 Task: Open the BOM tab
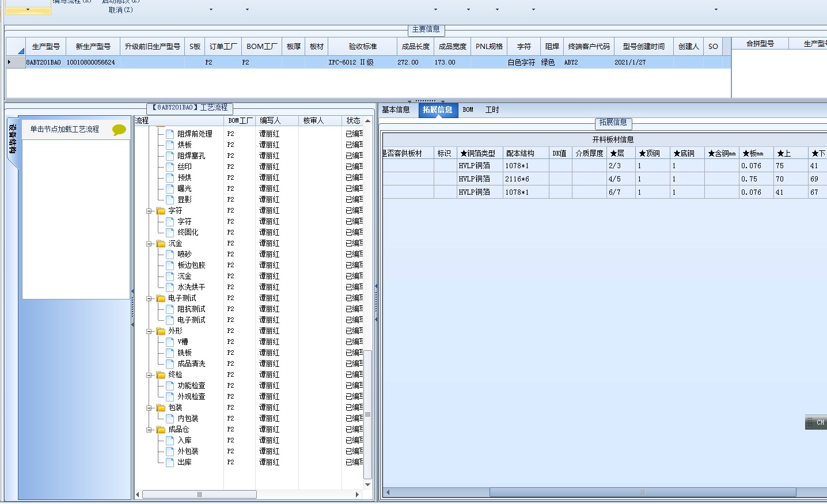click(468, 110)
